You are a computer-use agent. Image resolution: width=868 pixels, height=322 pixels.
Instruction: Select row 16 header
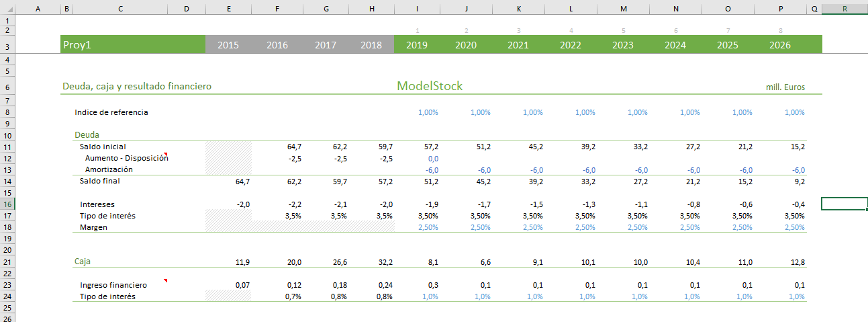pyautogui.click(x=7, y=204)
